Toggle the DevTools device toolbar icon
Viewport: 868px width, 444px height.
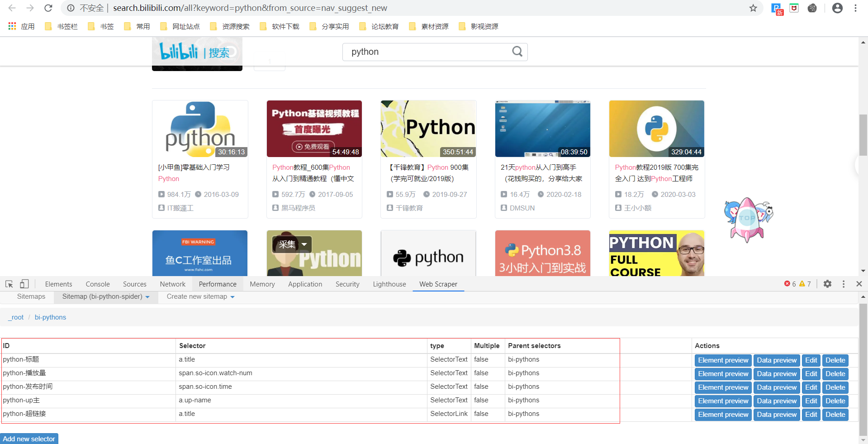(x=24, y=284)
